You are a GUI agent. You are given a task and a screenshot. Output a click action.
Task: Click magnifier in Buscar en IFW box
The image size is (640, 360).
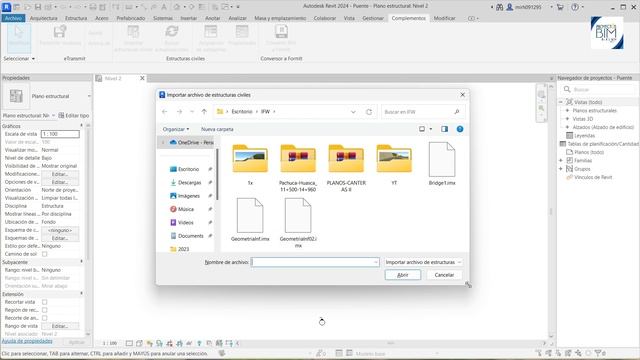[457, 111]
